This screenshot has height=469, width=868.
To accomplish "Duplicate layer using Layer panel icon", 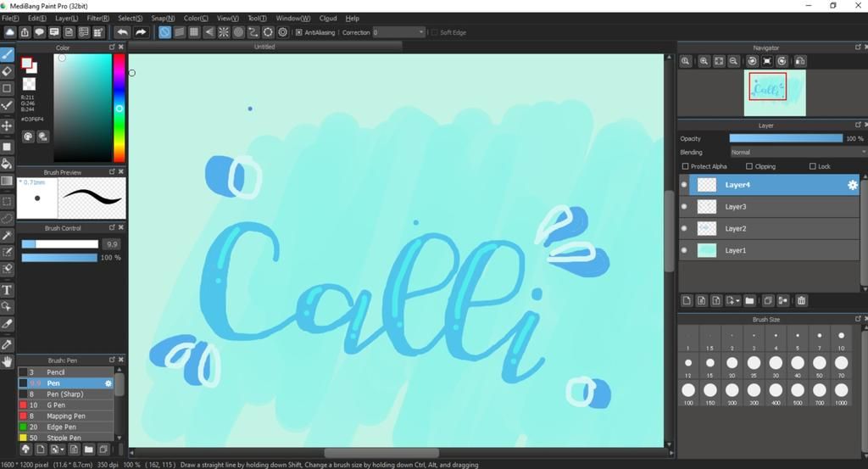I will (x=768, y=301).
